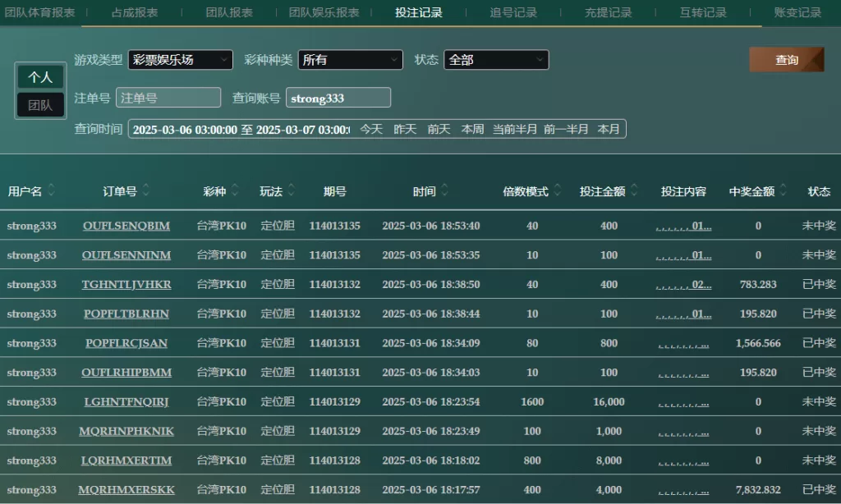Click the 查询时间 date range field

(x=241, y=130)
